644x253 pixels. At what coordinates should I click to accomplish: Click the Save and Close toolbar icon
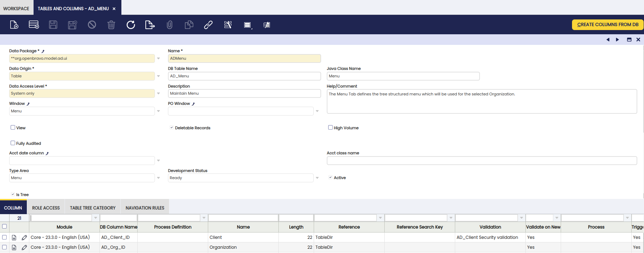(72, 25)
